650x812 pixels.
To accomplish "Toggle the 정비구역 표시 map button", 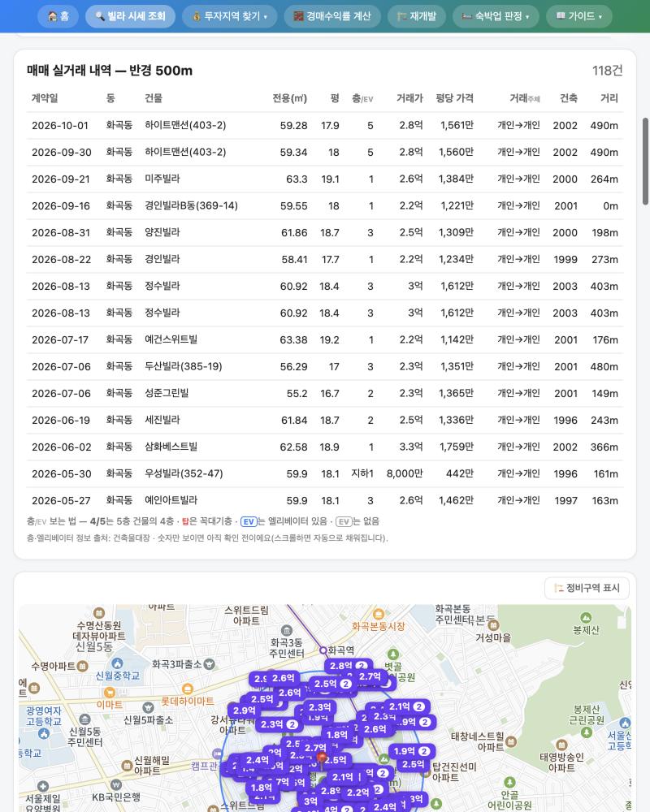I will pyautogui.click(x=587, y=588).
